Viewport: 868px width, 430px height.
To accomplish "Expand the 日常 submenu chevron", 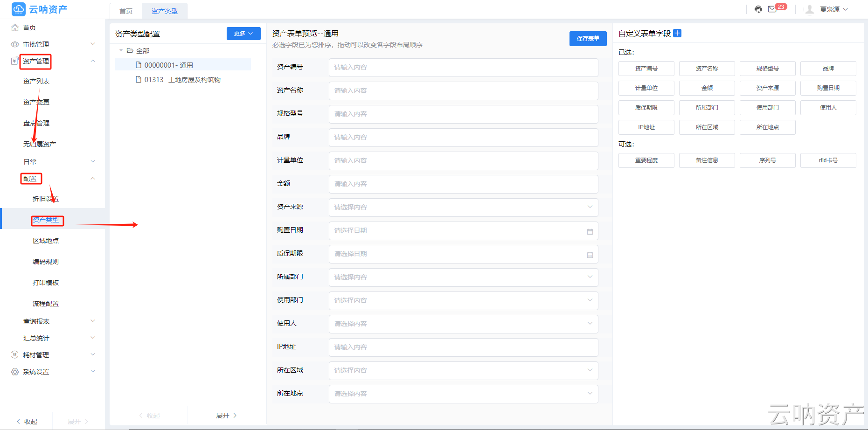I will (x=93, y=161).
